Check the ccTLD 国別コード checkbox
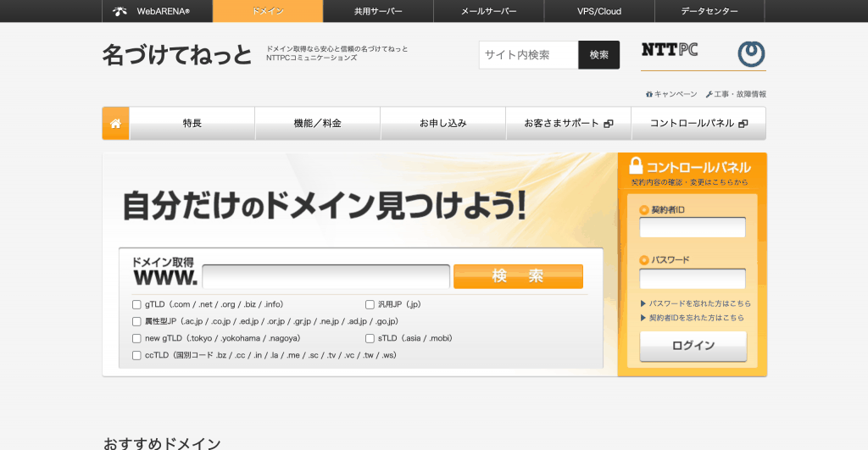 [136, 355]
